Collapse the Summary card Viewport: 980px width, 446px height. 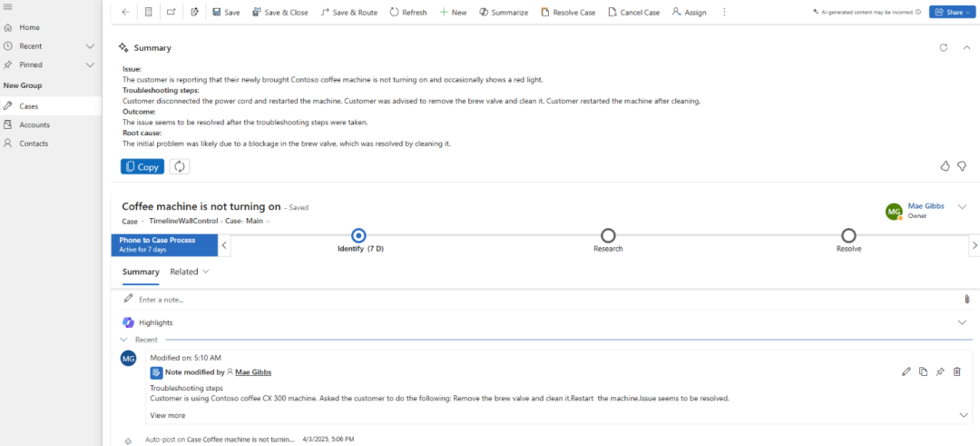966,47
